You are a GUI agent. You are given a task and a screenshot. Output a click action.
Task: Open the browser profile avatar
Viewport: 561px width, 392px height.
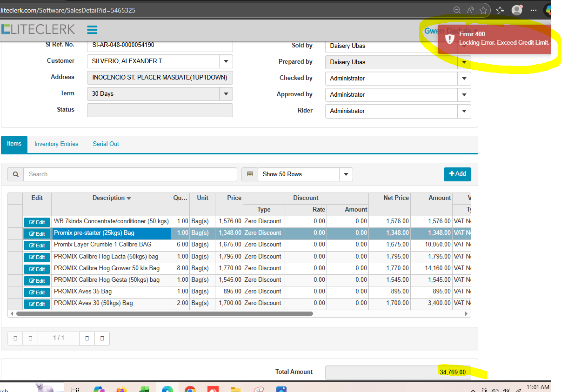(516, 10)
